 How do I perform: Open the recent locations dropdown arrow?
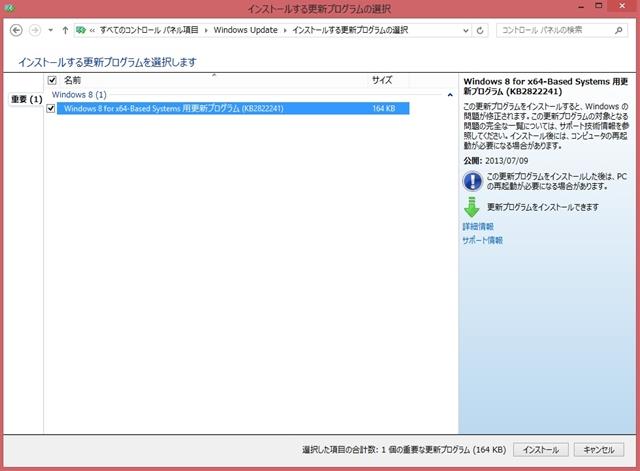(x=50, y=30)
